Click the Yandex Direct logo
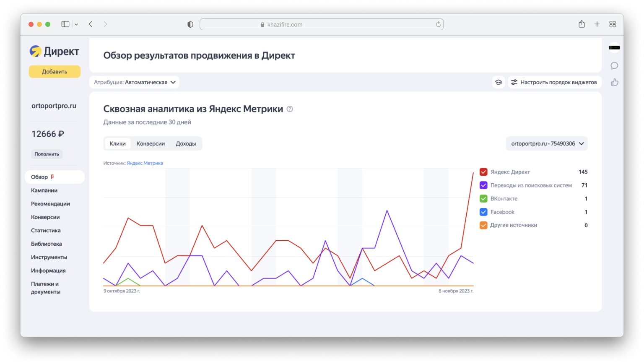This screenshot has height=364, width=644. (x=55, y=51)
